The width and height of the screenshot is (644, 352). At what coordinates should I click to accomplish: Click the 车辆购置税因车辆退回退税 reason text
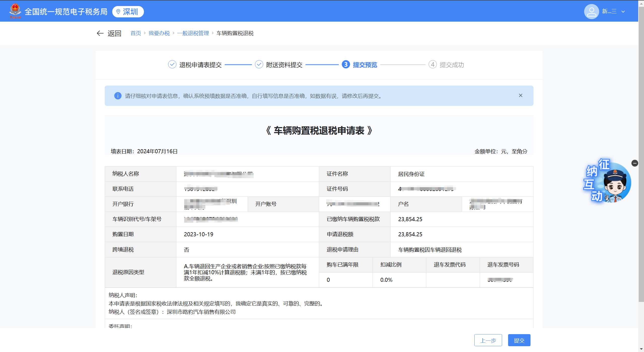(x=430, y=250)
